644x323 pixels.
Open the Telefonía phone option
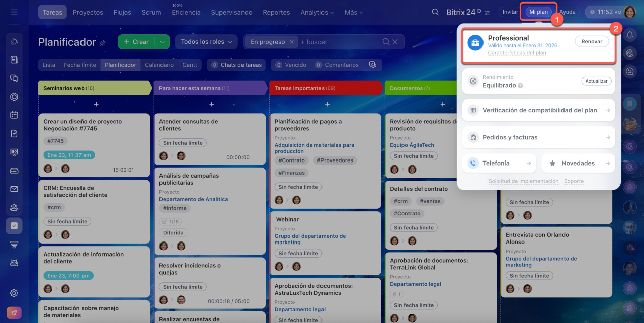pos(499,163)
